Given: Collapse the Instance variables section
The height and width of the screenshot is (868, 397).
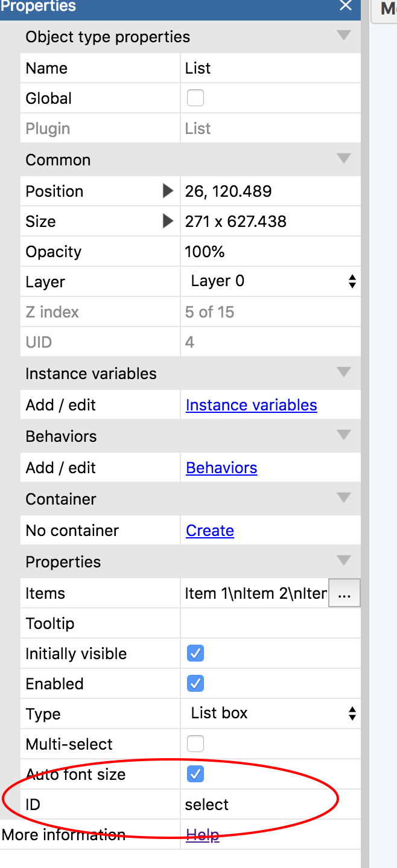Looking at the screenshot, I should coord(344,372).
